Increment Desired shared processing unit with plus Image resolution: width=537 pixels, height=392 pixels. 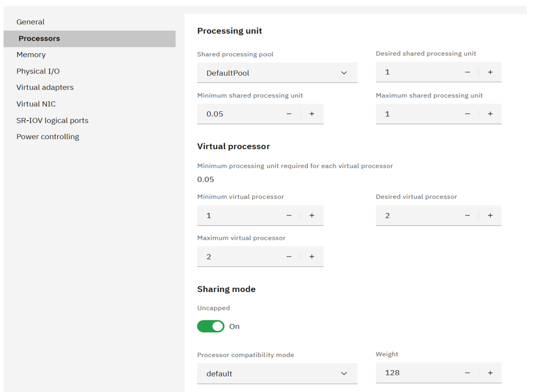[490, 72]
